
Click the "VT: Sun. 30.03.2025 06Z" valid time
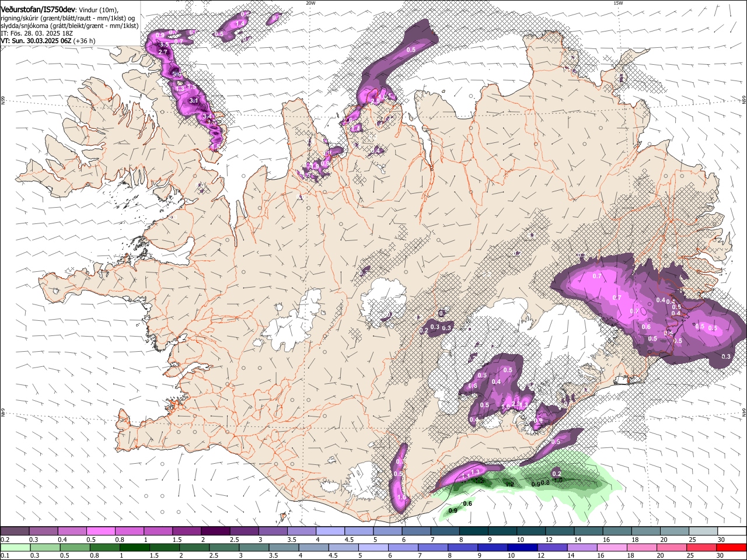pos(36,41)
